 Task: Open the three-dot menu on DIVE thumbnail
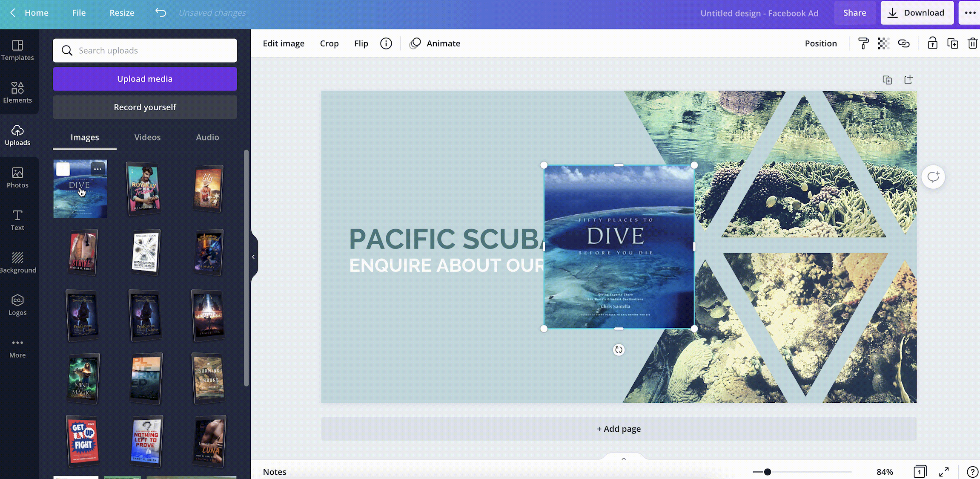coord(98,169)
